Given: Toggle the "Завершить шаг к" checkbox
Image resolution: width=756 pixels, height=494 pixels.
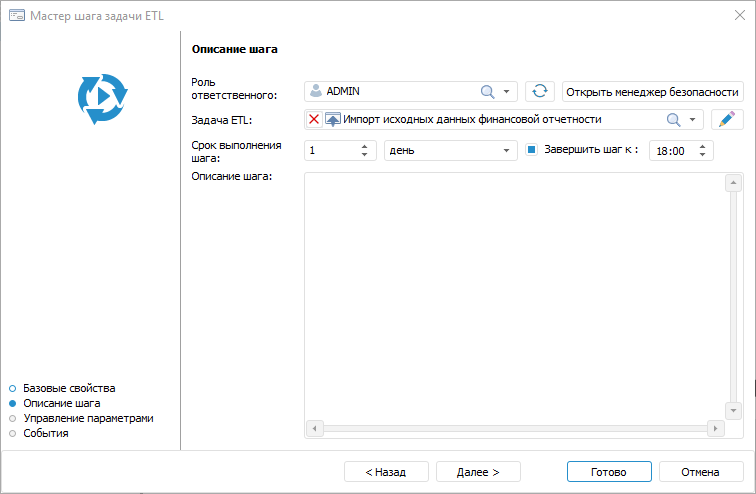Looking at the screenshot, I should click(x=533, y=150).
